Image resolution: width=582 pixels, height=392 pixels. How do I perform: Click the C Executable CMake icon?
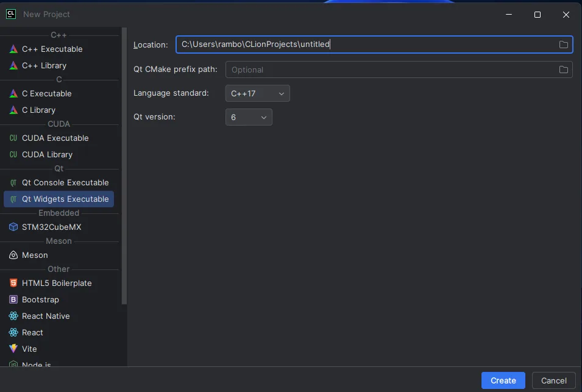point(13,93)
